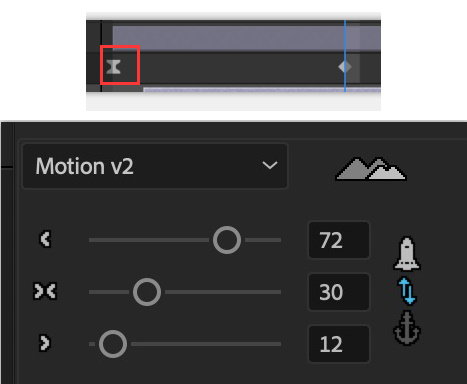Select the large purple layer bar

pyautogui.click(x=247, y=38)
